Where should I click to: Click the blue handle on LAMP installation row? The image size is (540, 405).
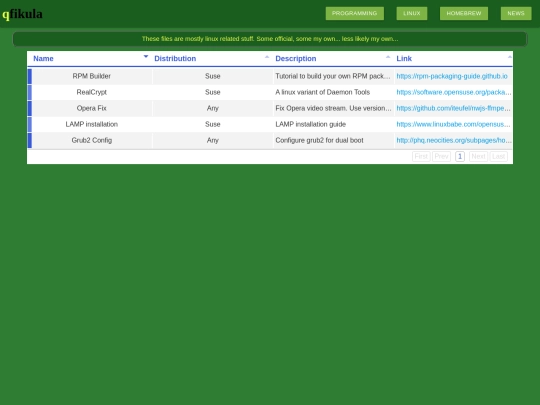pyautogui.click(x=30, y=124)
